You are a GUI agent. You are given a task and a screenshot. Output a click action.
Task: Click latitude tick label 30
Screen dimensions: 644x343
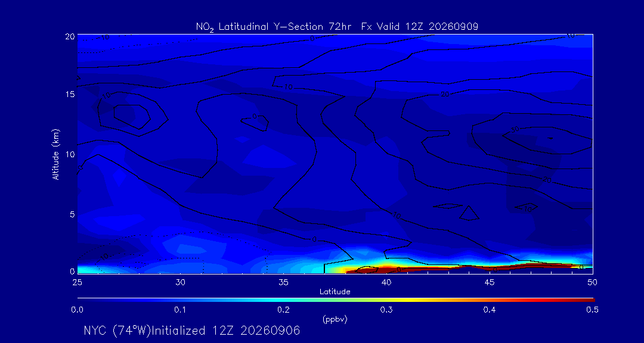[180, 283]
